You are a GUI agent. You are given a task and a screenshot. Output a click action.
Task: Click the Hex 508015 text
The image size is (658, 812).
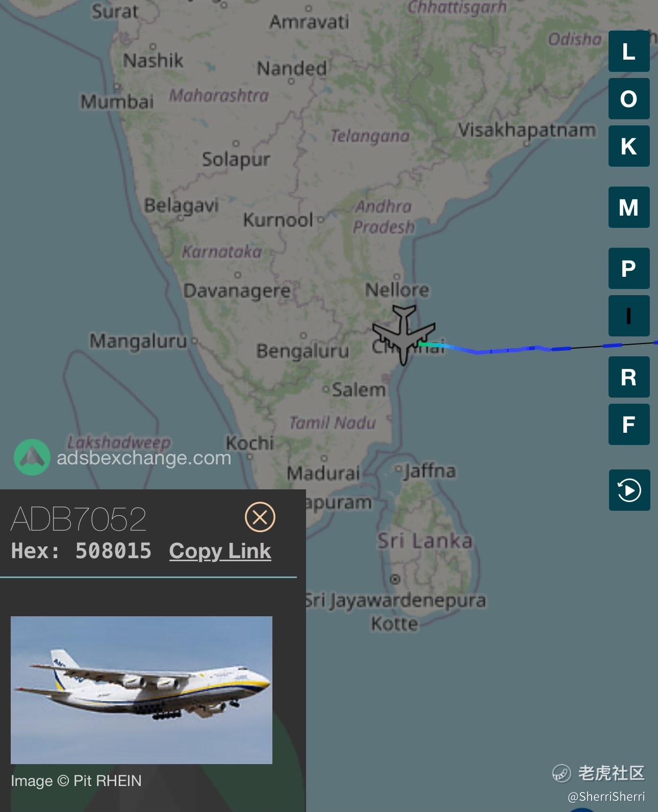pyautogui.click(x=81, y=551)
